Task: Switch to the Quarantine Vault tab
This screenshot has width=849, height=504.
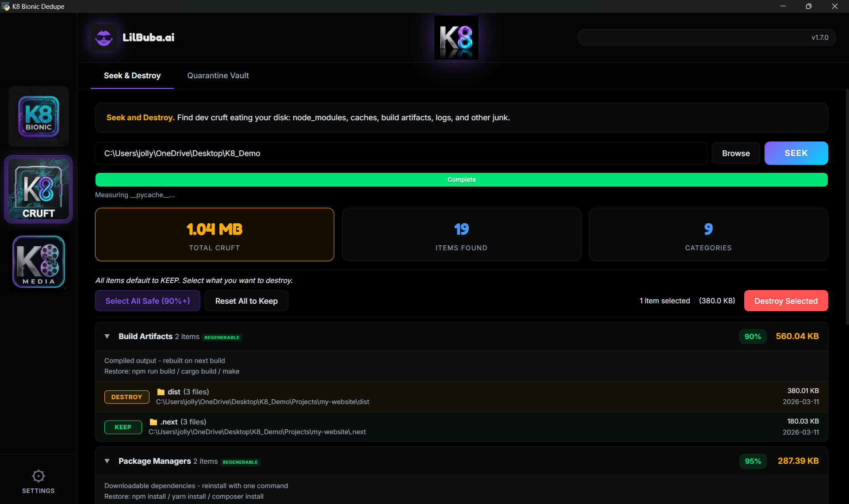Action: pos(218,76)
